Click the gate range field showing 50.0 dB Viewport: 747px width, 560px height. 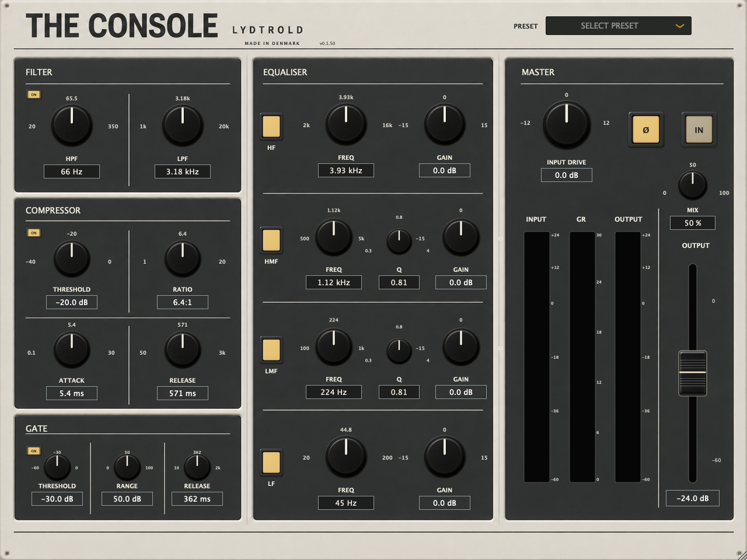127,499
